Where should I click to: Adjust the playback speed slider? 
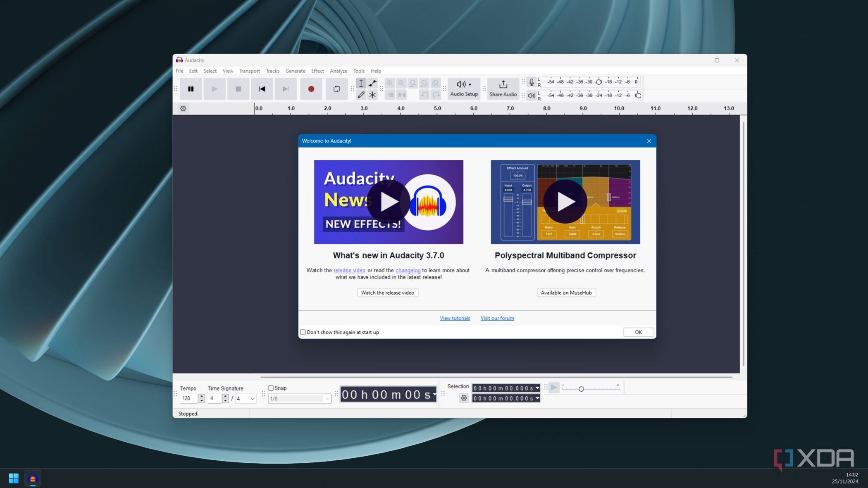[581, 389]
